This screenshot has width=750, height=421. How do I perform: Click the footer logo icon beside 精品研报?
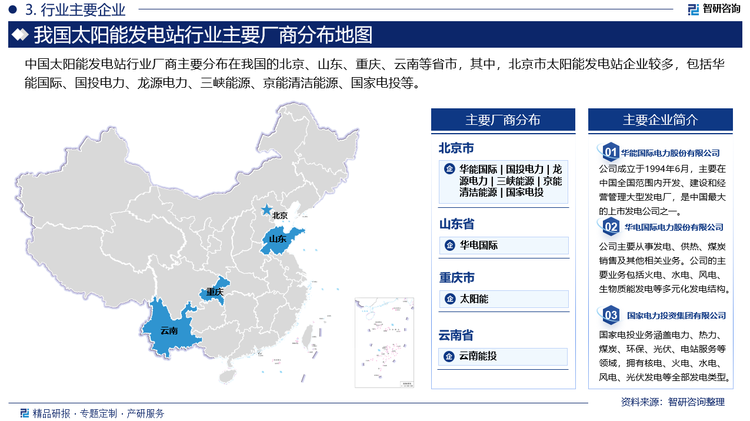pos(24,413)
